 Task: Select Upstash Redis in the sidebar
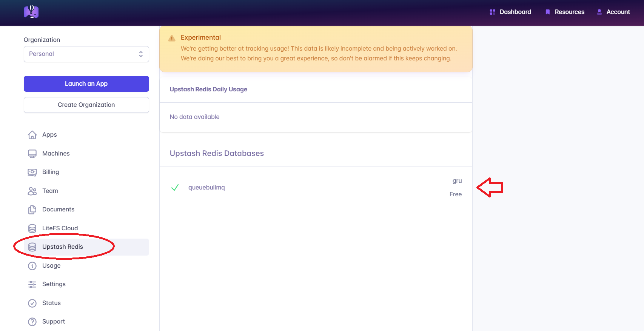tap(63, 247)
